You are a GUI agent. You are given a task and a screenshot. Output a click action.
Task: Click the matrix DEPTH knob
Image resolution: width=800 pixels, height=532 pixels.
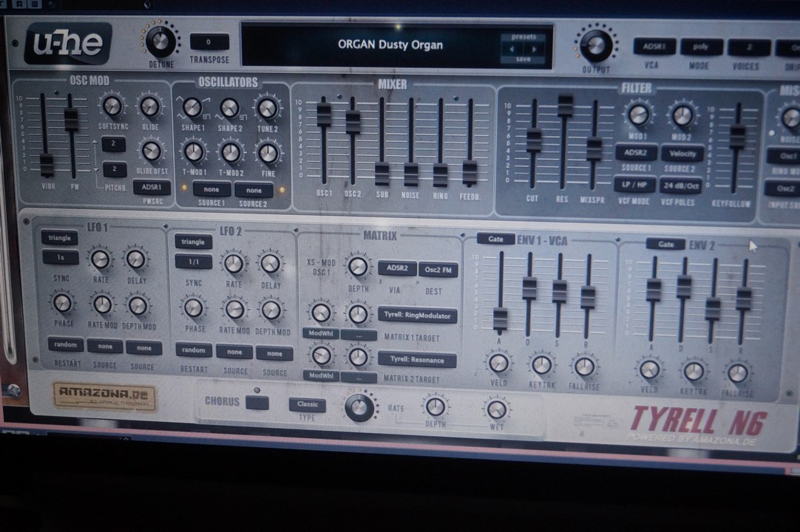click(357, 267)
